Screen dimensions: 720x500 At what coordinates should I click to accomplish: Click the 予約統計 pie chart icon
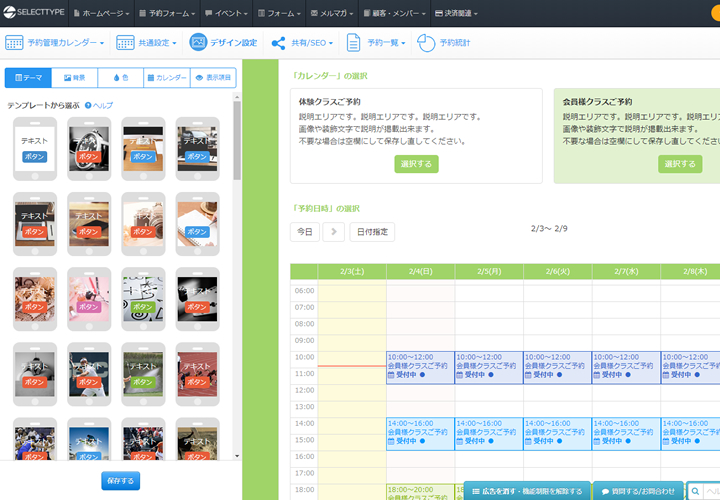426,43
